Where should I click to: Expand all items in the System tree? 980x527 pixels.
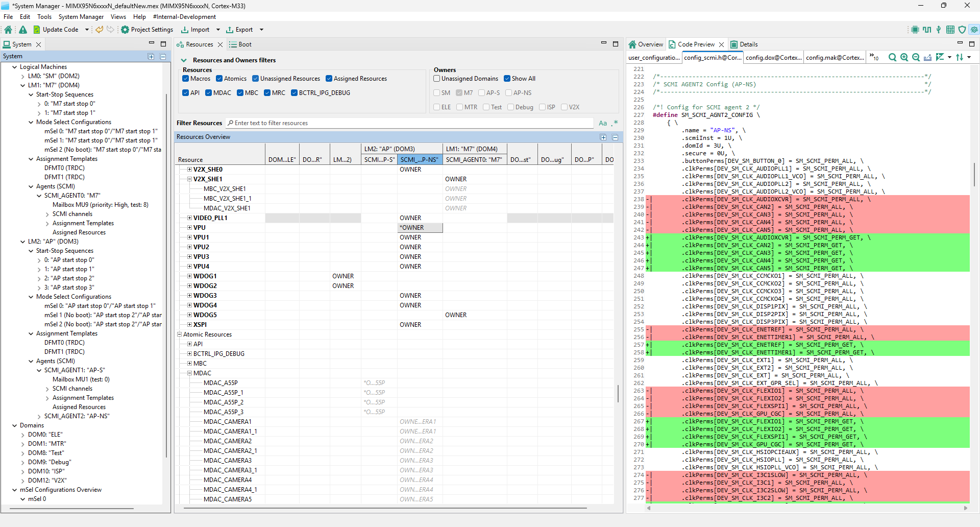click(151, 57)
